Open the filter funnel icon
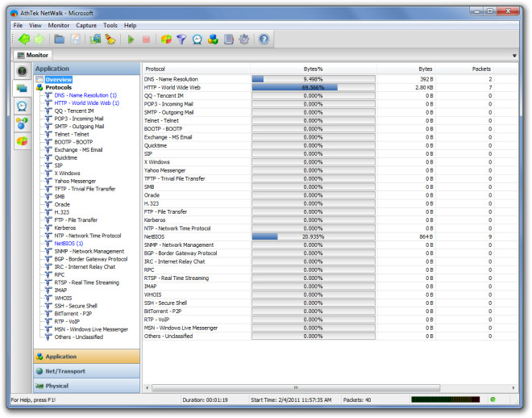The width and height of the screenshot is (532, 418). pyautogui.click(x=181, y=40)
